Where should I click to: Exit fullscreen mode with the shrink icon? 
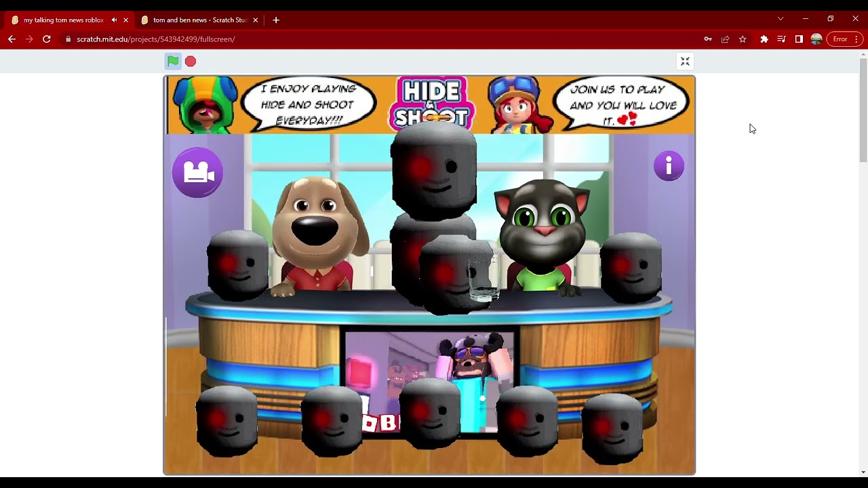(685, 62)
